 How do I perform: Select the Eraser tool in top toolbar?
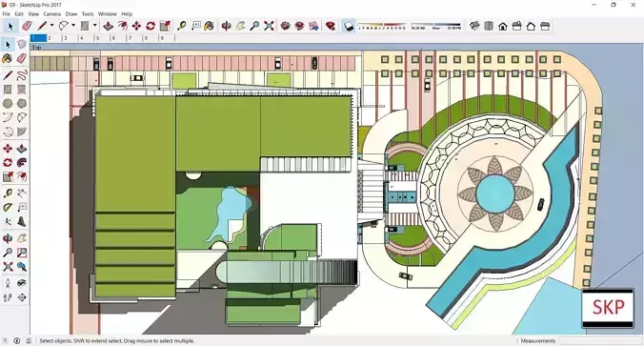27,26
